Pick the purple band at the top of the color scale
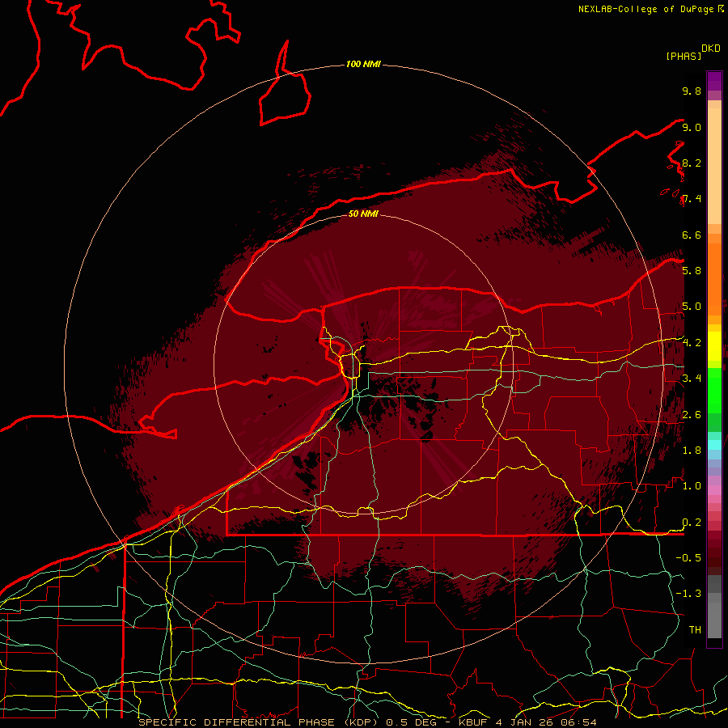The height and width of the screenshot is (728, 728). (714, 81)
